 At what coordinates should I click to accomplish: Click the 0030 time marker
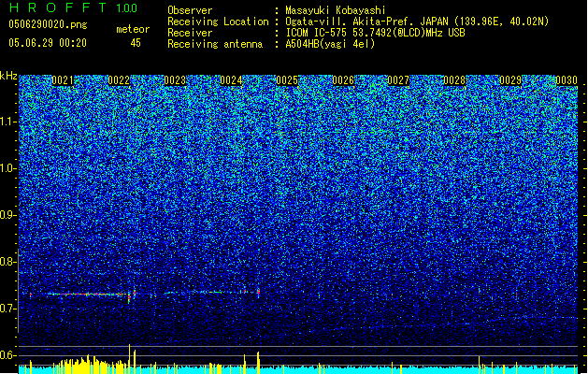coord(566,80)
